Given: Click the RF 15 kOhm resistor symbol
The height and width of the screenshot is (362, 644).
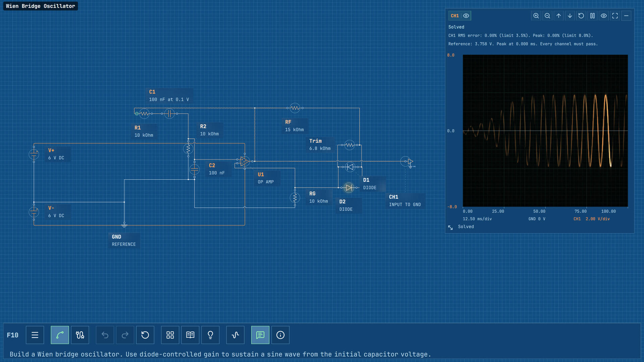Looking at the screenshot, I should pyautogui.click(x=295, y=108).
